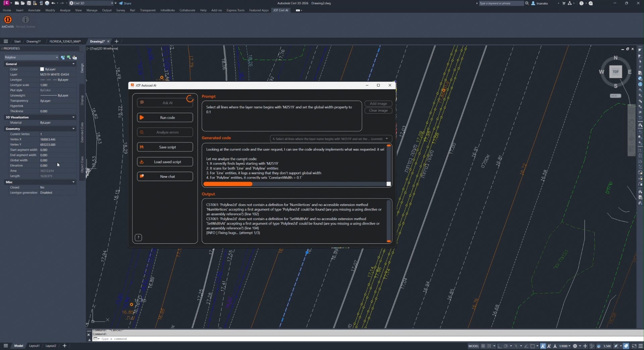Viewport: 644px width, 350px height.
Task: Click the Quick Select icon in Properties
Action: point(75,58)
